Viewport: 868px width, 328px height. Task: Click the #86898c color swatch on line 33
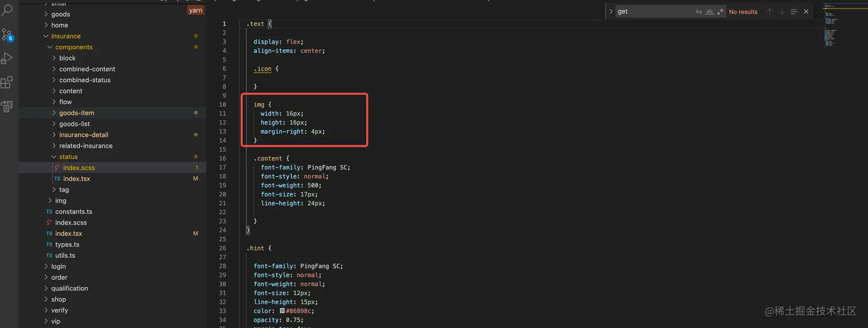[282, 311]
